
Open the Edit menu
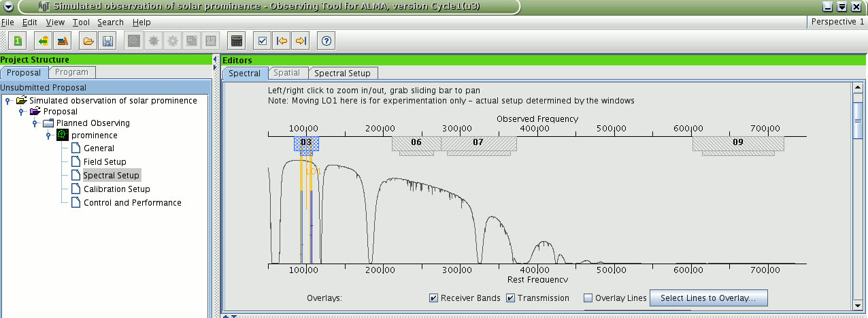click(x=29, y=22)
